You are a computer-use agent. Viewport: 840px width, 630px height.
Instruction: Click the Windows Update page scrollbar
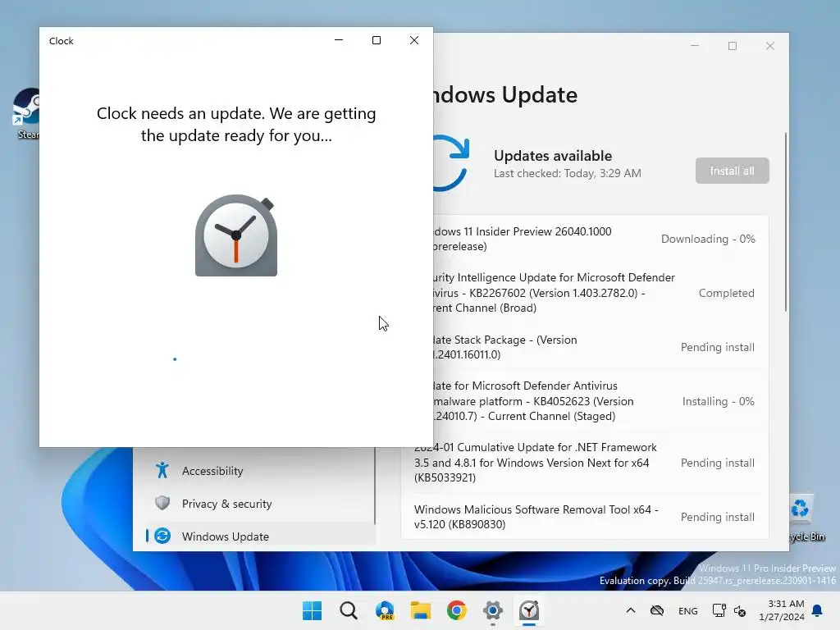pos(786,221)
